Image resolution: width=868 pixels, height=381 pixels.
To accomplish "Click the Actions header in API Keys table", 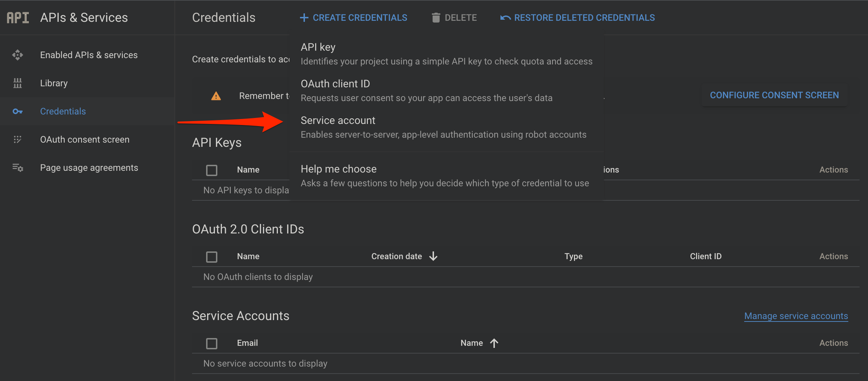I will (x=834, y=170).
